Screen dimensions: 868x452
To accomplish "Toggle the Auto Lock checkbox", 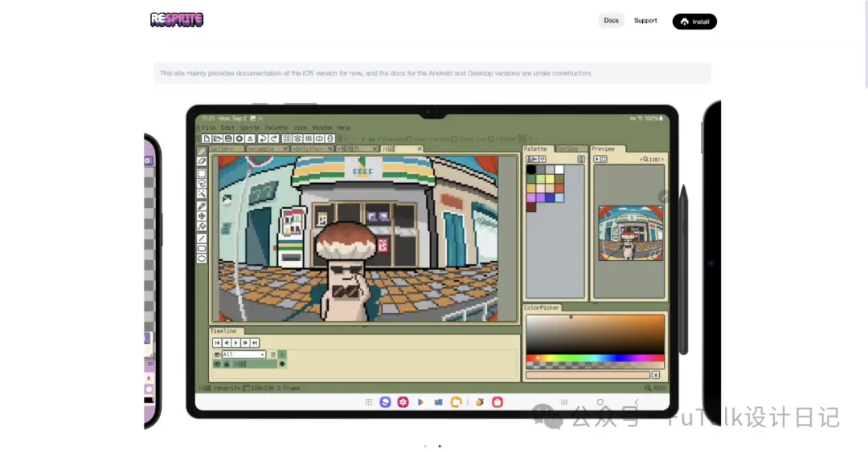I will click(454, 139).
